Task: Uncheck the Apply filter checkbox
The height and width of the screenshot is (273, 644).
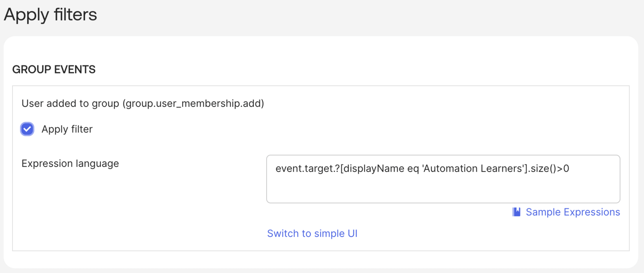Action: pyautogui.click(x=27, y=129)
